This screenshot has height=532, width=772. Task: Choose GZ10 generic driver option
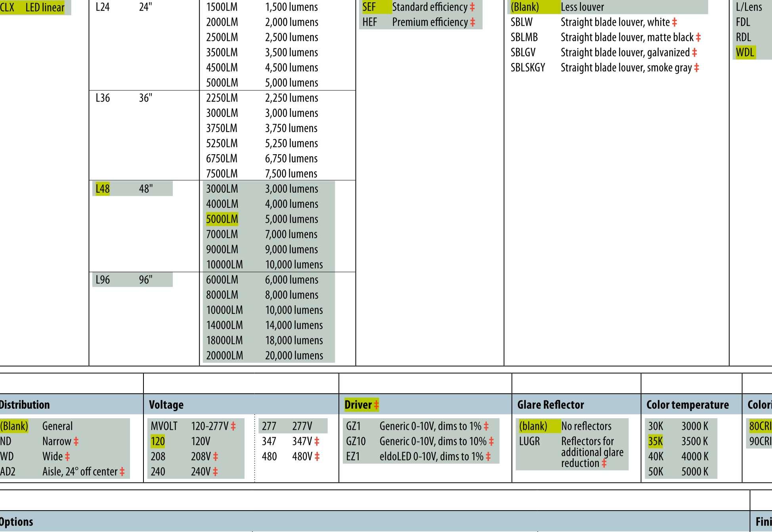click(x=356, y=441)
